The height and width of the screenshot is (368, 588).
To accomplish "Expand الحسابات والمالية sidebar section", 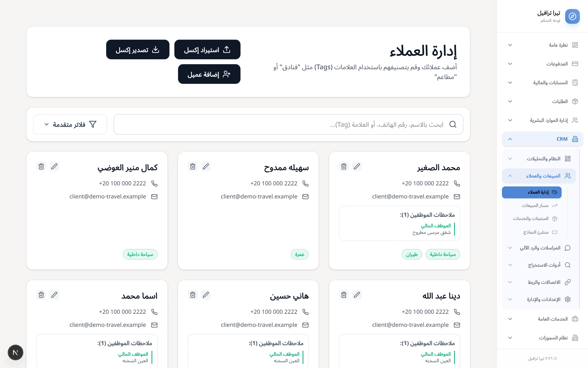I will pyautogui.click(x=542, y=83).
